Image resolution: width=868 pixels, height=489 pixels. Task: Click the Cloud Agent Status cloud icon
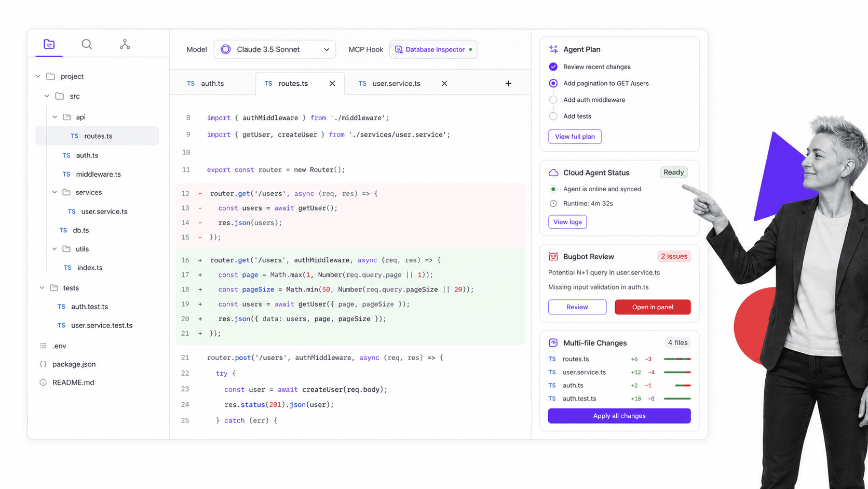(553, 173)
